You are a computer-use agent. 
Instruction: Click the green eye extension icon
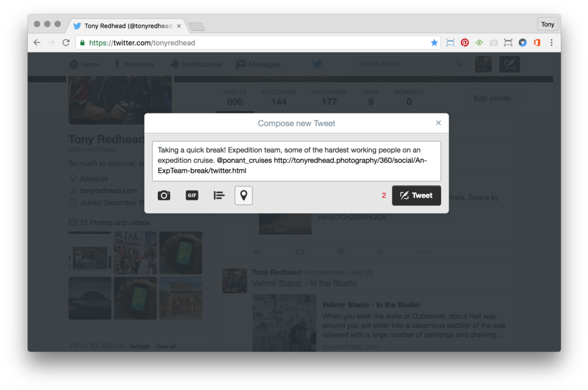pos(479,43)
